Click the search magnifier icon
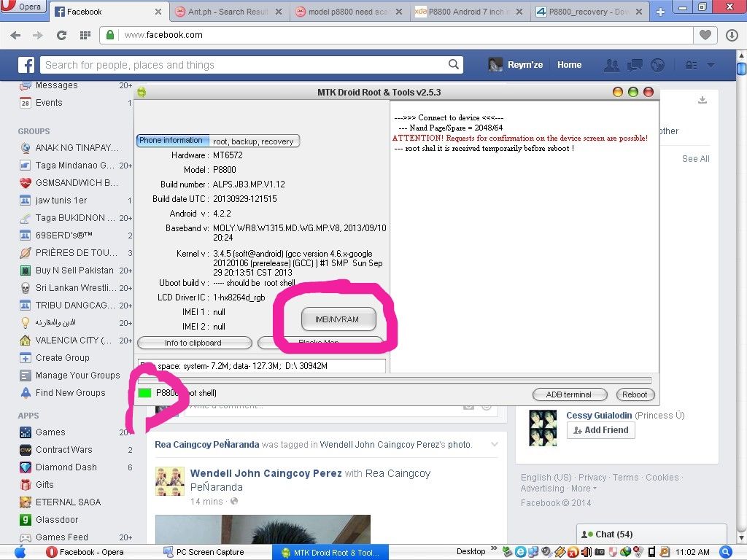747x560 pixels. click(454, 65)
